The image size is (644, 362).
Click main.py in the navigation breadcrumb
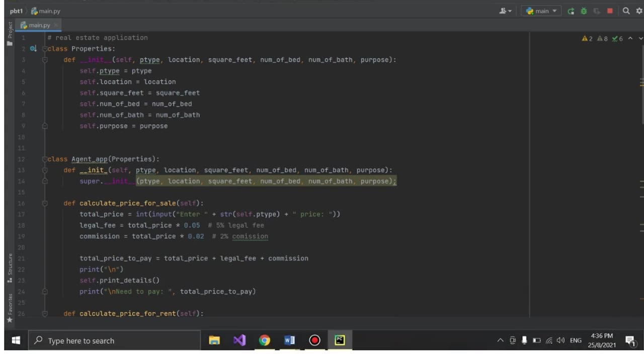click(x=45, y=11)
